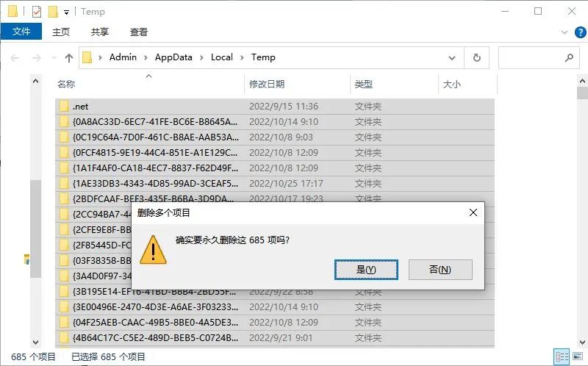Click the back navigation arrow
The height and width of the screenshot is (366, 588).
[15, 58]
